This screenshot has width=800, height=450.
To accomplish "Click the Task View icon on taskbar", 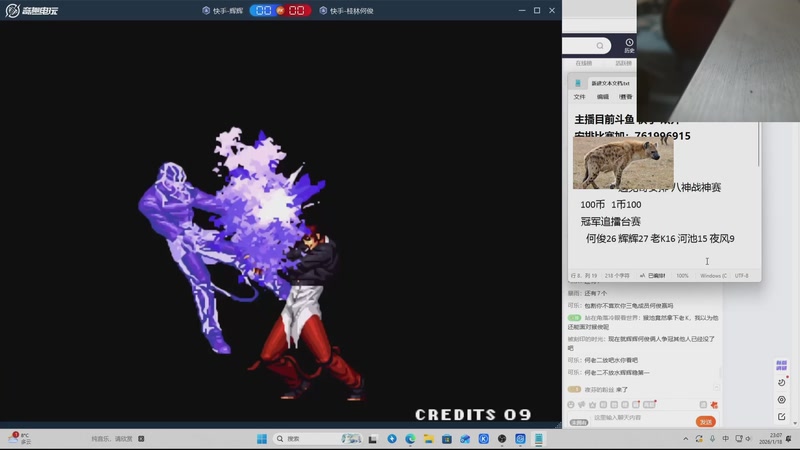I will 372,439.
